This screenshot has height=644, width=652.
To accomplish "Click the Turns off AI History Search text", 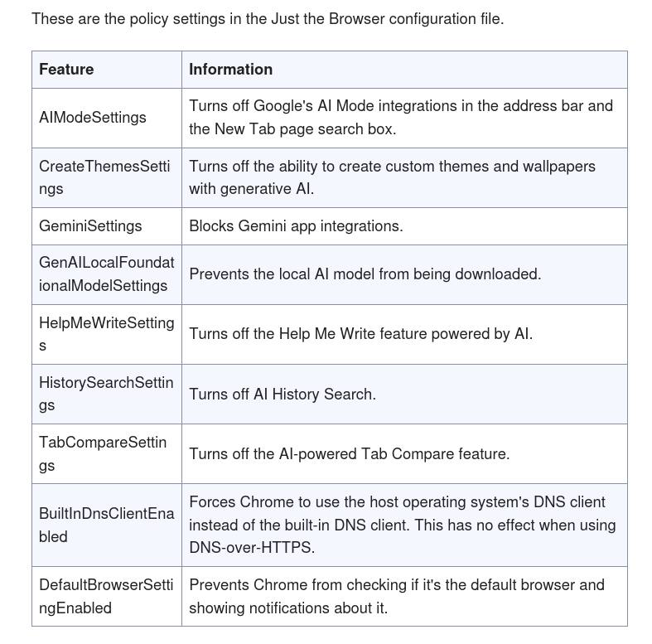I will [x=283, y=395].
